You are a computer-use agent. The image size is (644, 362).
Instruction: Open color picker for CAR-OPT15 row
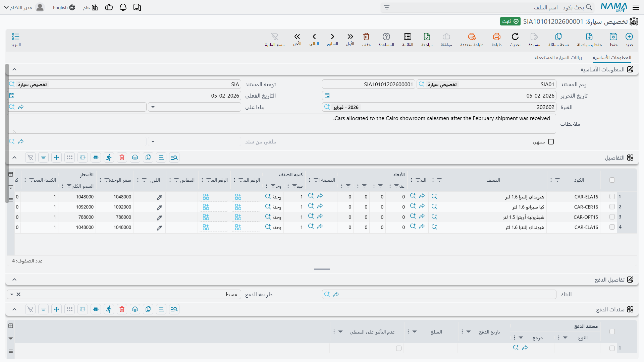pyautogui.click(x=159, y=217)
